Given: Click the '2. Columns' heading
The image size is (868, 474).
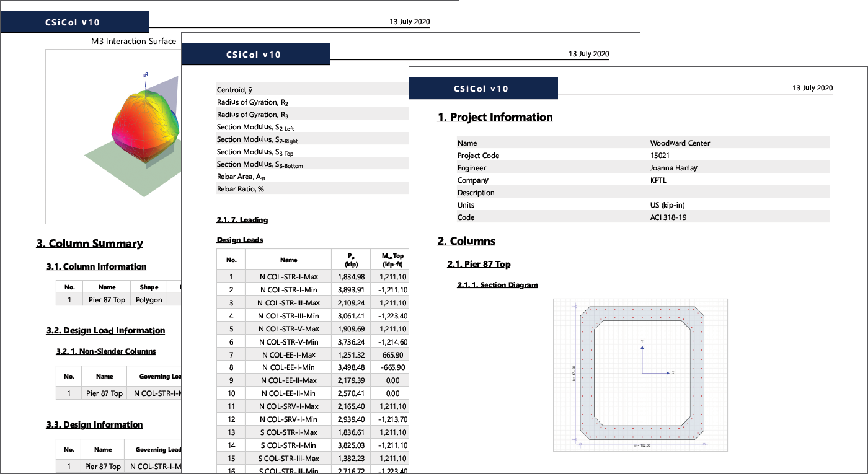Looking at the screenshot, I should point(466,241).
